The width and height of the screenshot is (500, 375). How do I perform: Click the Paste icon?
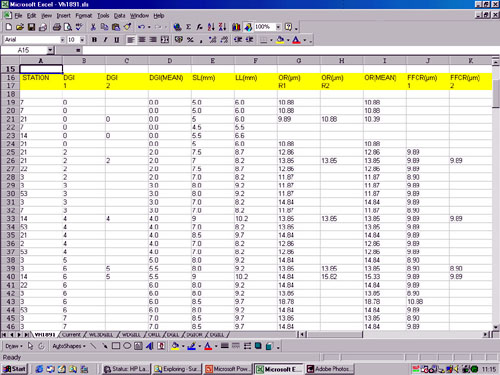(116, 27)
